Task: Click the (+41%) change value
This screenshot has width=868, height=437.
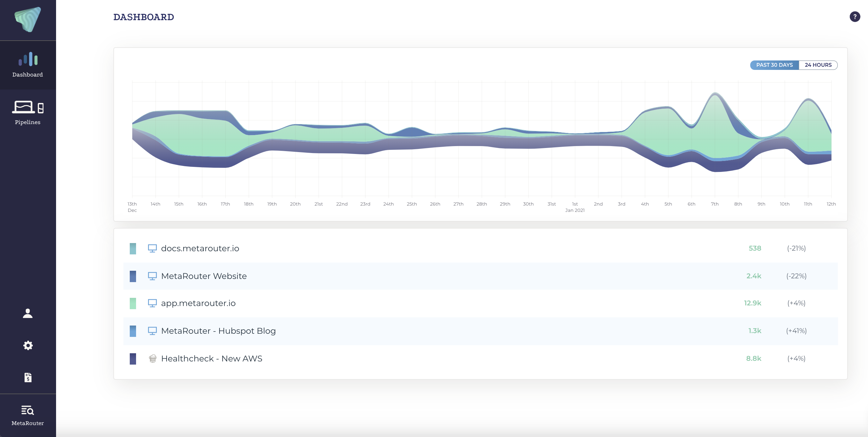Action: coord(796,331)
